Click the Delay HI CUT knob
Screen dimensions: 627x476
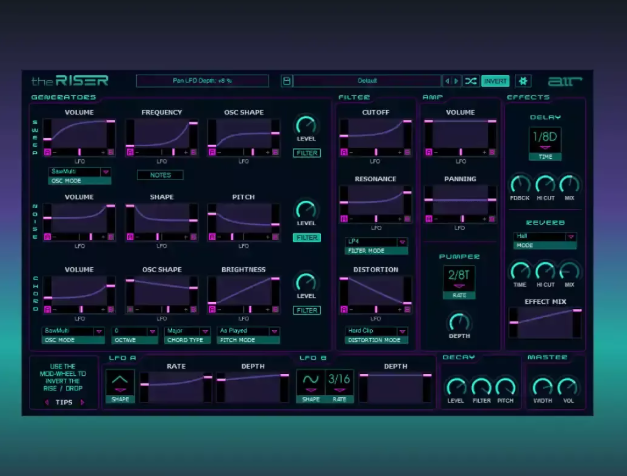click(x=545, y=185)
